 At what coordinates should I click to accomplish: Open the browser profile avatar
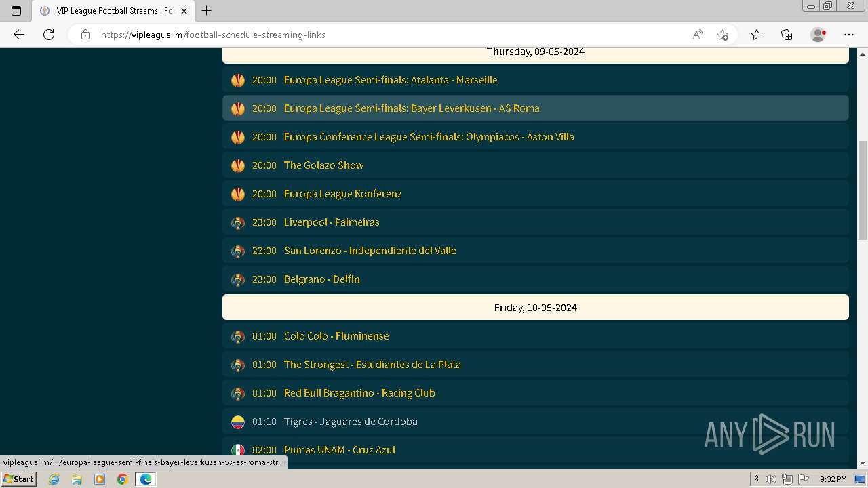818,35
